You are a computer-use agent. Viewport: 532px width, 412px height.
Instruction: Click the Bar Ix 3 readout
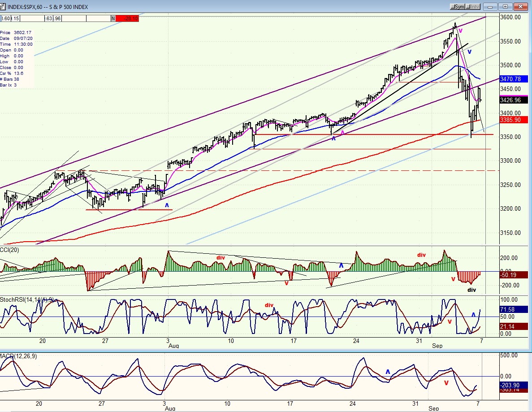[x=8, y=85]
